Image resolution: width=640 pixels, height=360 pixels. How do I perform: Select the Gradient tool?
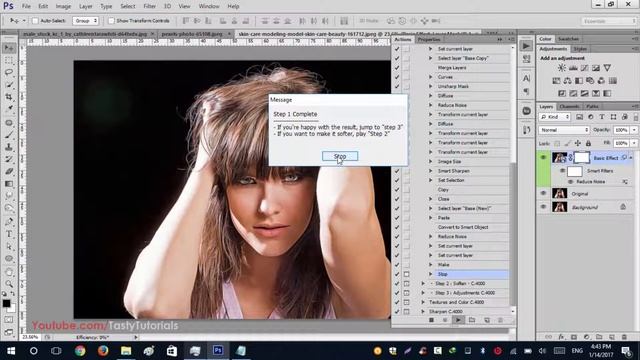[x=9, y=184]
